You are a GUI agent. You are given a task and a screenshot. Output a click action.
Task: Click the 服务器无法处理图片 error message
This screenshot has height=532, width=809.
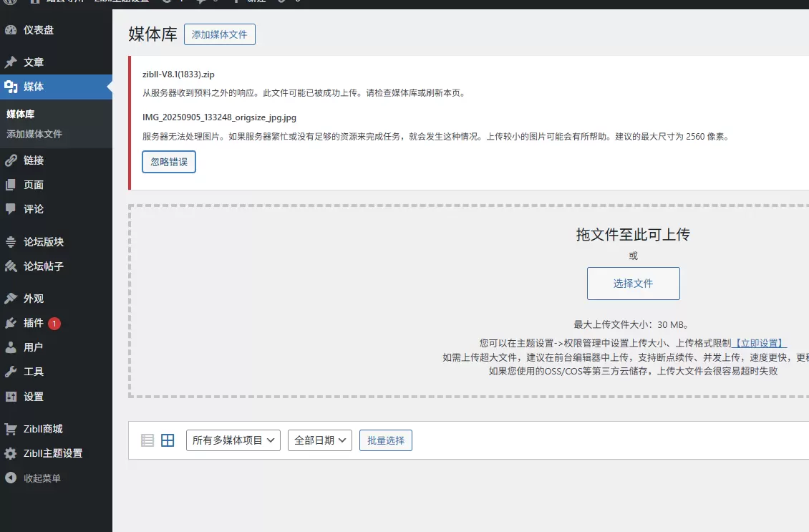click(437, 137)
